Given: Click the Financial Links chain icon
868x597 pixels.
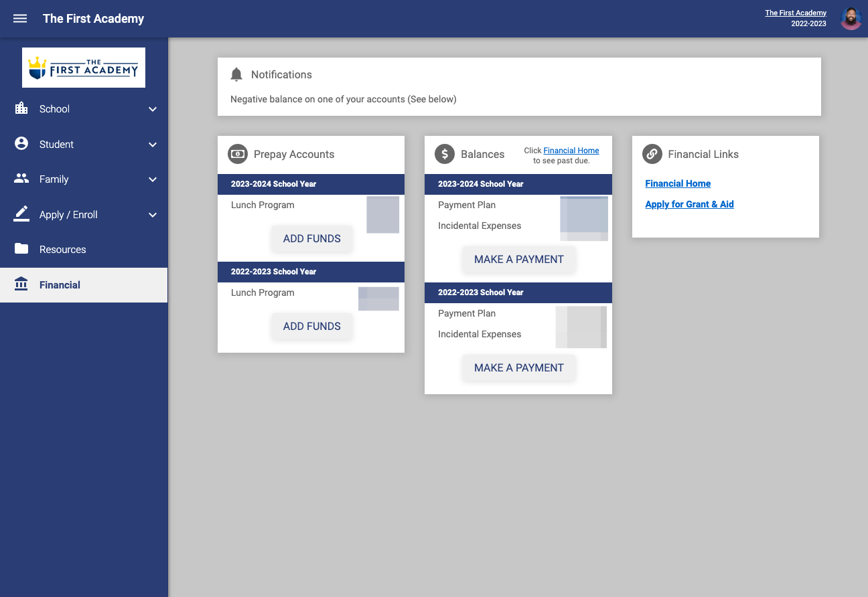Looking at the screenshot, I should pyautogui.click(x=652, y=154).
